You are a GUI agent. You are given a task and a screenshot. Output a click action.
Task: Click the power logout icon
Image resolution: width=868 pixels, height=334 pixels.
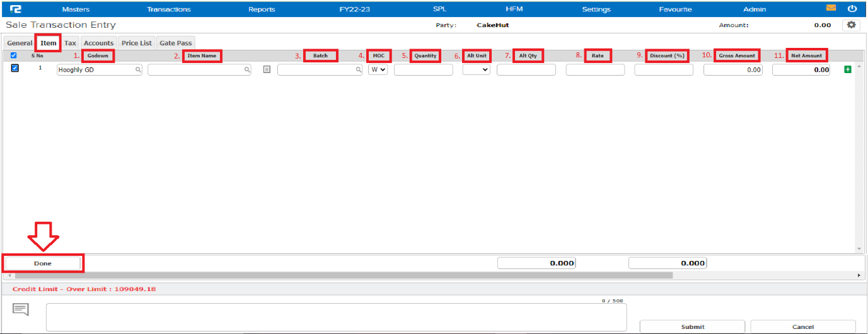[852, 9]
